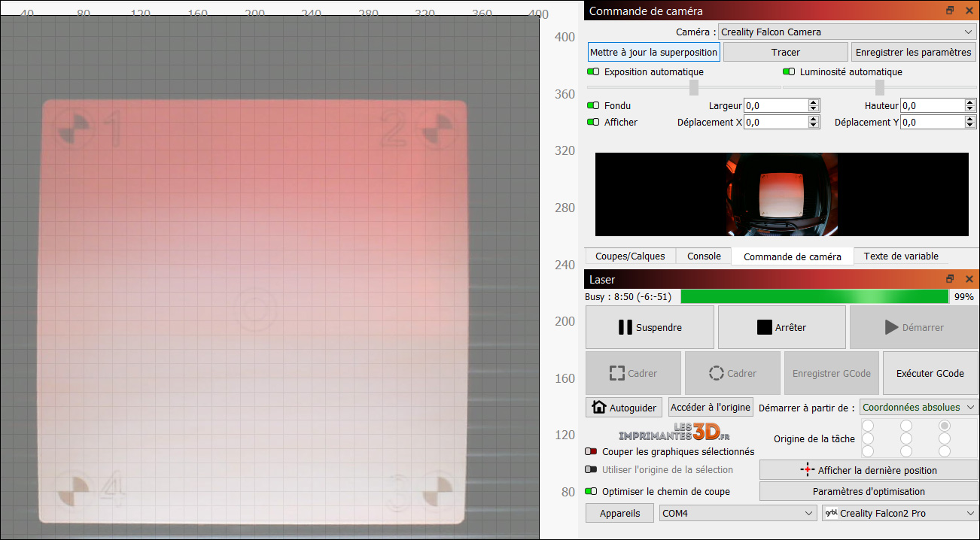Stop the job with Arrêter
This screenshot has height=540, width=980.
coord(781,327)
